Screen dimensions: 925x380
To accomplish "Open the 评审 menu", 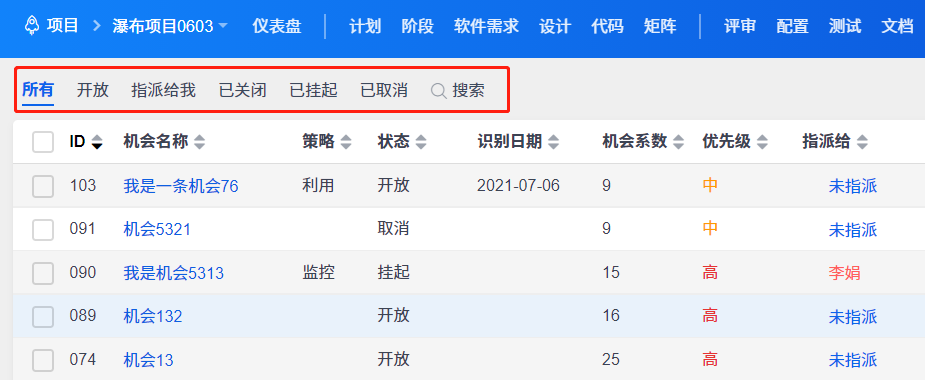I will (740, 27).
